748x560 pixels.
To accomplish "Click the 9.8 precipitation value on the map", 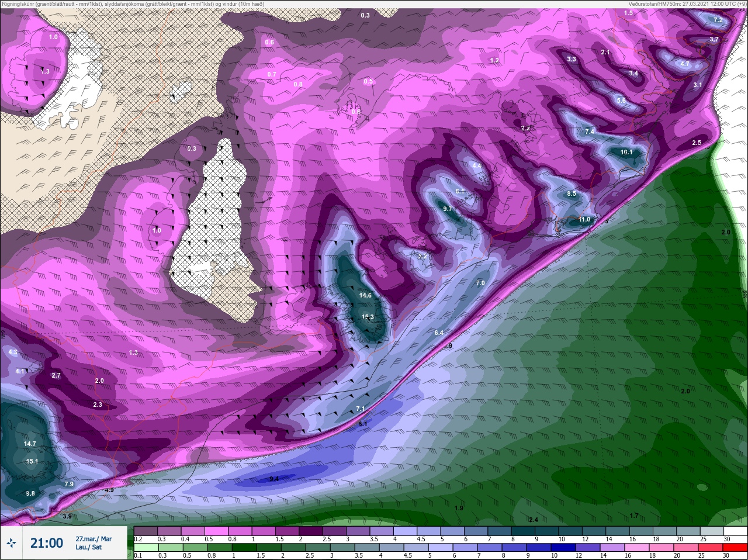I will 30,493.
